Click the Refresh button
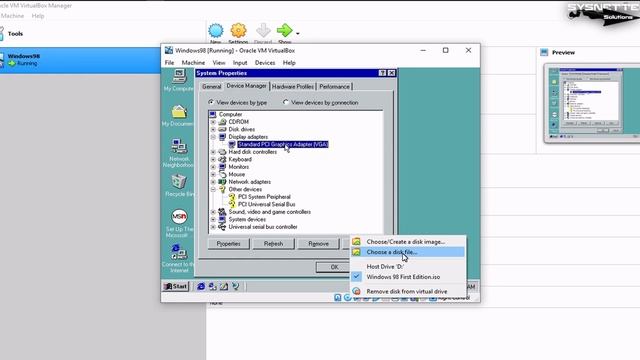This screenshot has width=640, height=360. click(273, 244)
